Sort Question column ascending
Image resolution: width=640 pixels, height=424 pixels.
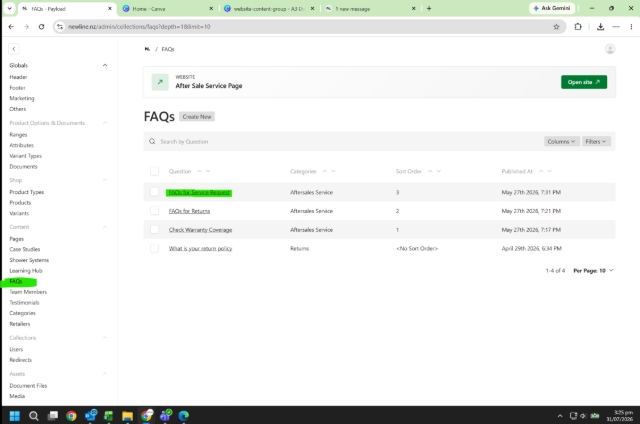(x=199, y=171)
